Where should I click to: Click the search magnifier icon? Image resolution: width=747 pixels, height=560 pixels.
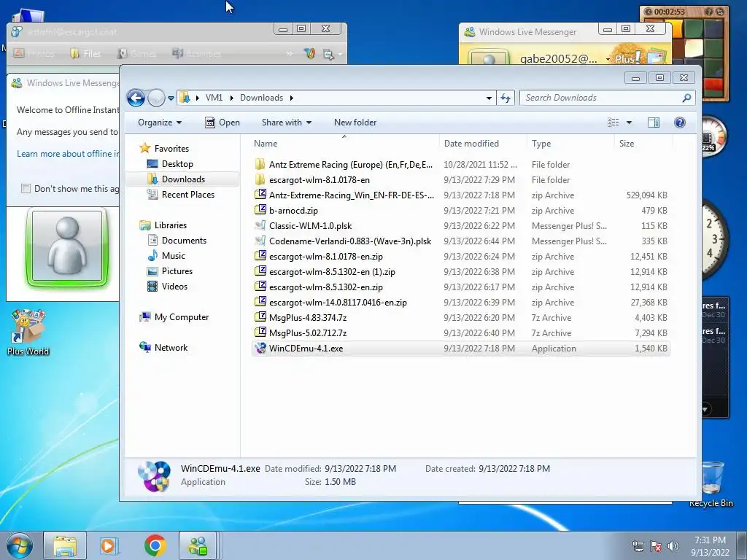tap(686, 98)
